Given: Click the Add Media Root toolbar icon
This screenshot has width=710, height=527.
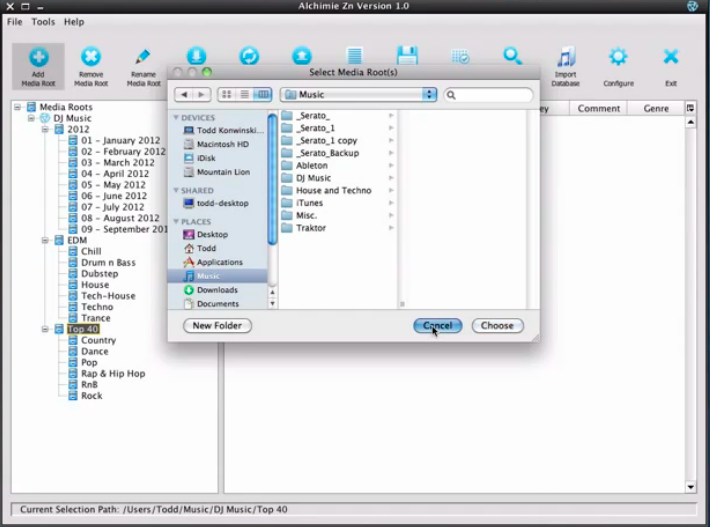Looking at the screenshot, I should [38, 58].
